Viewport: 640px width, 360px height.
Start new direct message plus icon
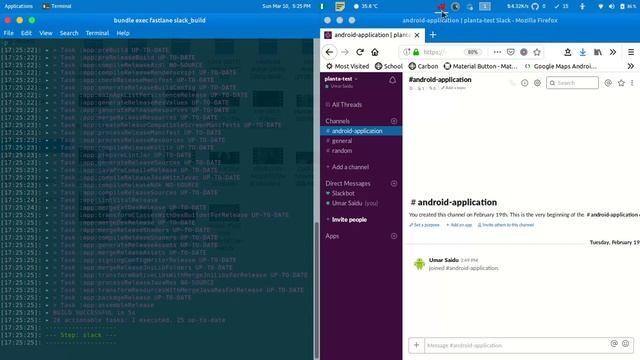(394, 184)
